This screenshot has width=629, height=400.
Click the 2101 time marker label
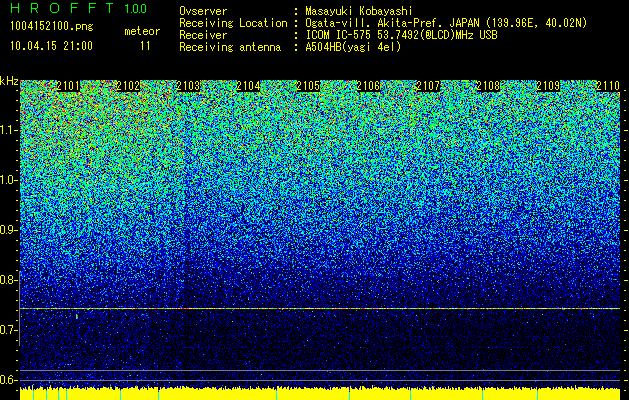68,86
